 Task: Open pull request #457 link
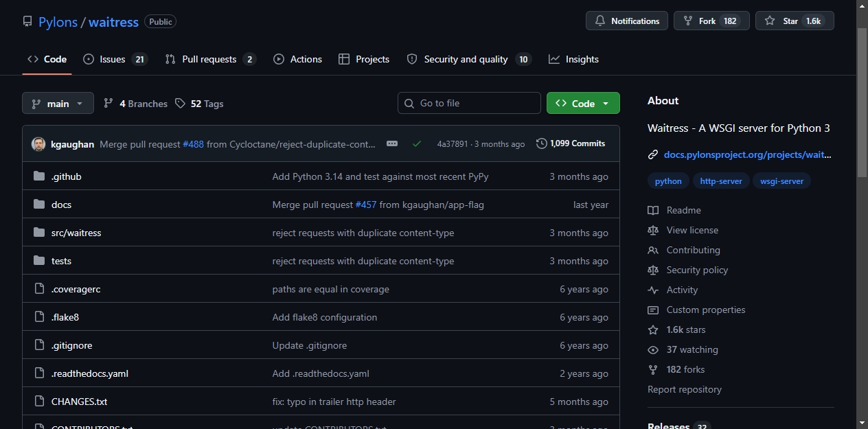366,205
